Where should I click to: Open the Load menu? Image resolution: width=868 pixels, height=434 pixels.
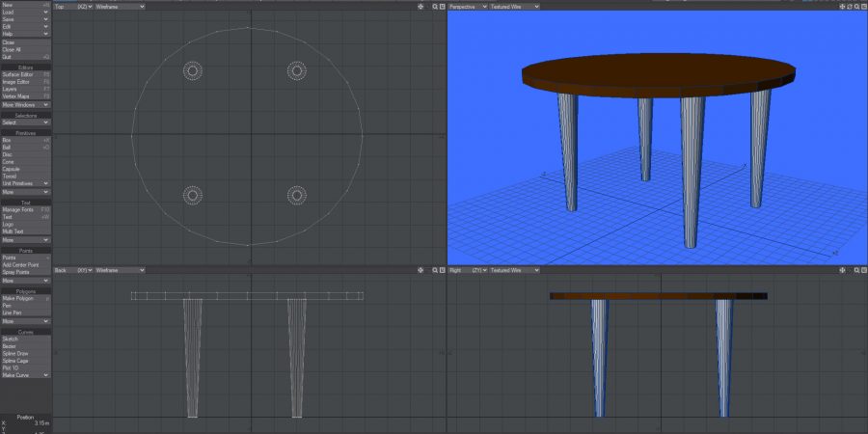pyautogui.click(x=25, y=13)
